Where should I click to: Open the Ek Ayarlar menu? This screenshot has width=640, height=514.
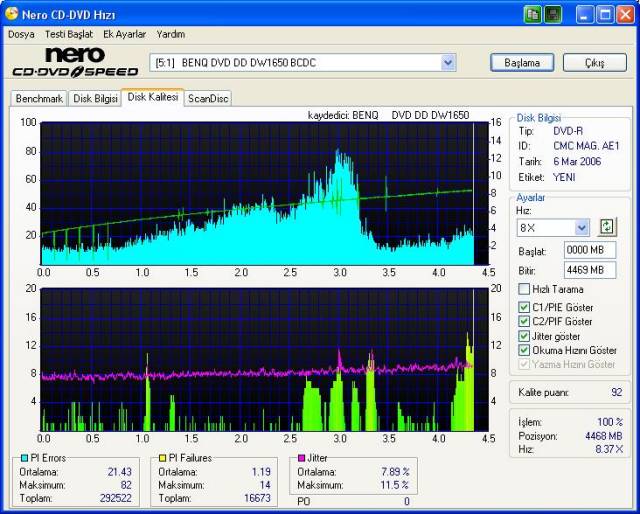click(x=124, y=34)
